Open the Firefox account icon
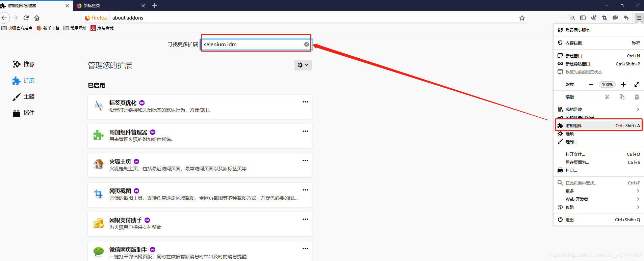Screen dimensions: 644x261 (594, 18)
